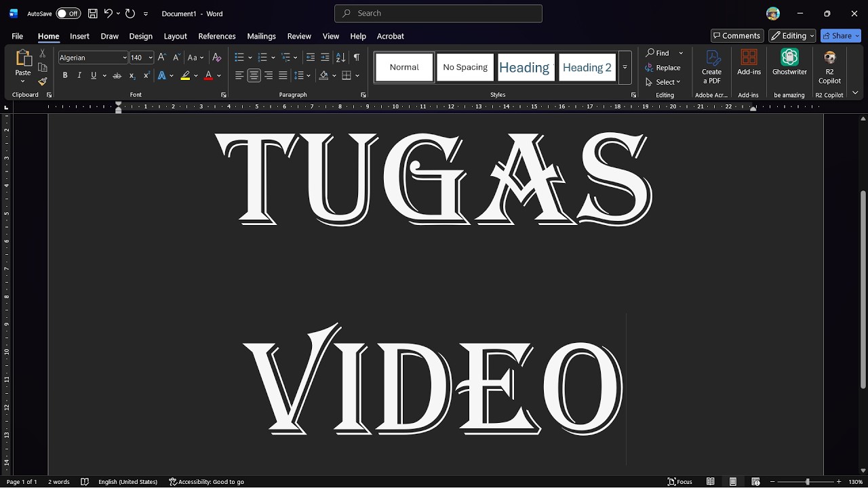868x488 pixels.
Task: Click the Clear All Formatting icon
Action: tap(217, 58)
